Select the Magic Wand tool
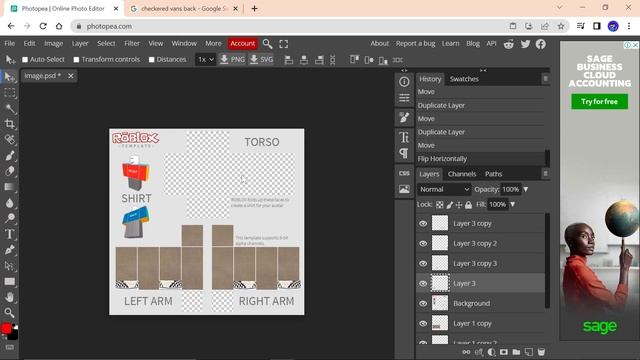The height and width of the screenshot is (360, 640). pyautogui.click(x=10, y=109)
